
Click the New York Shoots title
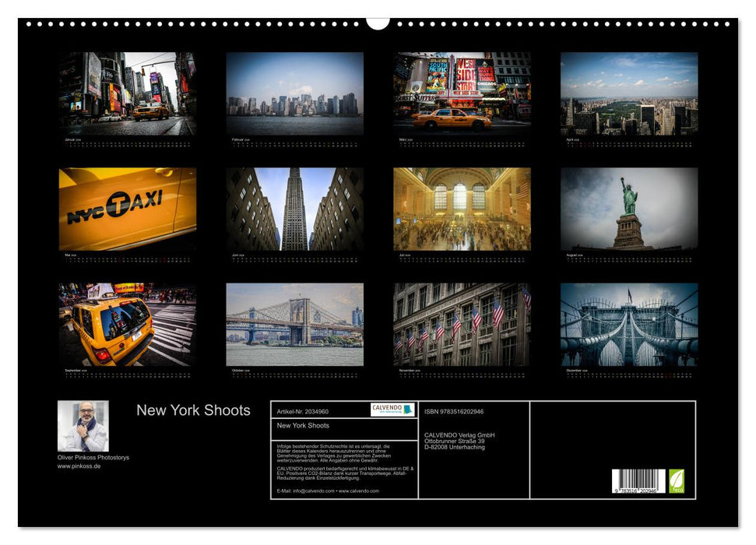pyautogui.click(x=193, y=410)
